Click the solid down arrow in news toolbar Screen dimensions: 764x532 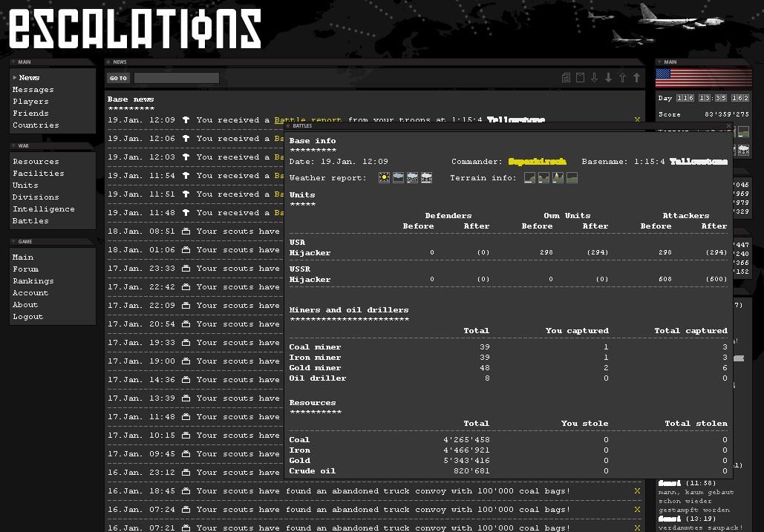coord(608,78)
